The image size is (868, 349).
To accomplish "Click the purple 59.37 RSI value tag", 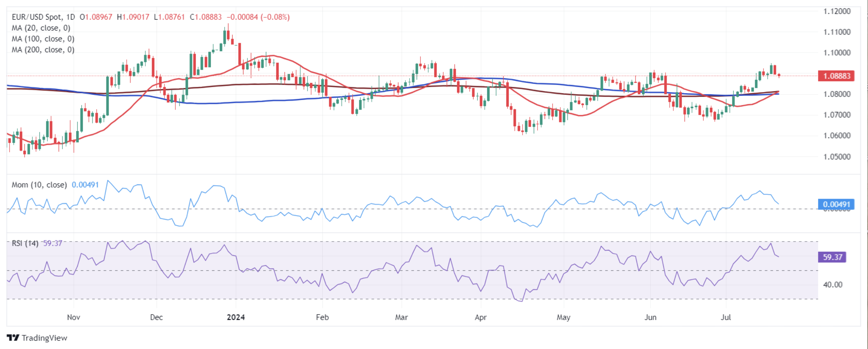I will tap(832, 257).
